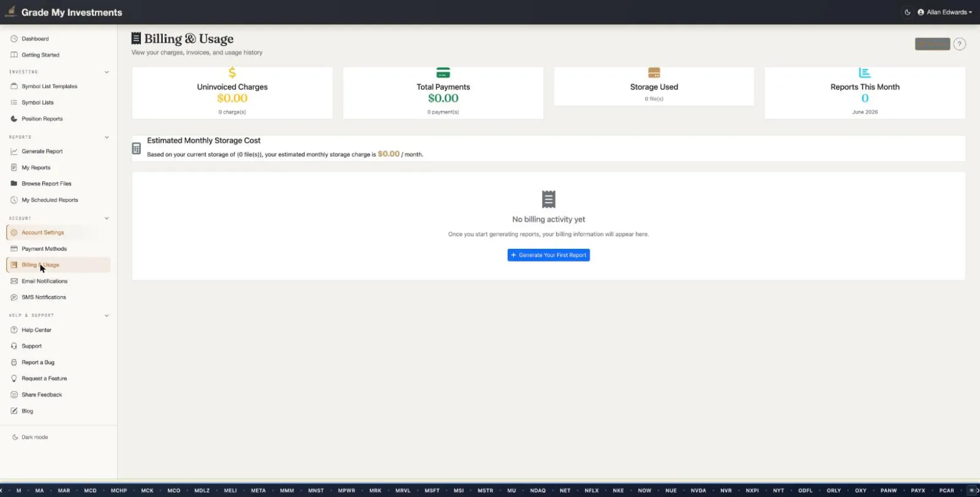Open the Allan Edwards user dropdown
The image size is (980, 497).
[x=945, y=12]
